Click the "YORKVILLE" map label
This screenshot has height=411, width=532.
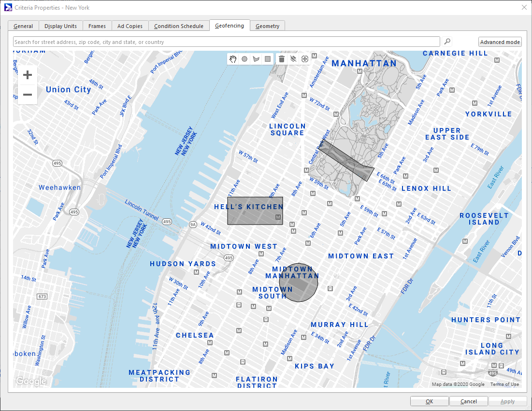coord(489,114)
